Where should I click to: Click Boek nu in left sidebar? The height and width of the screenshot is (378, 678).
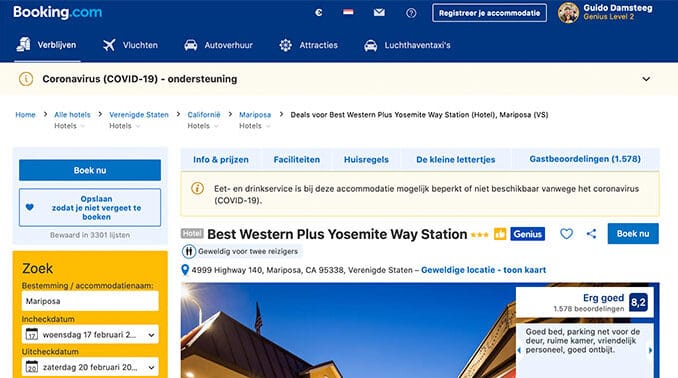(x=90, y=170)
